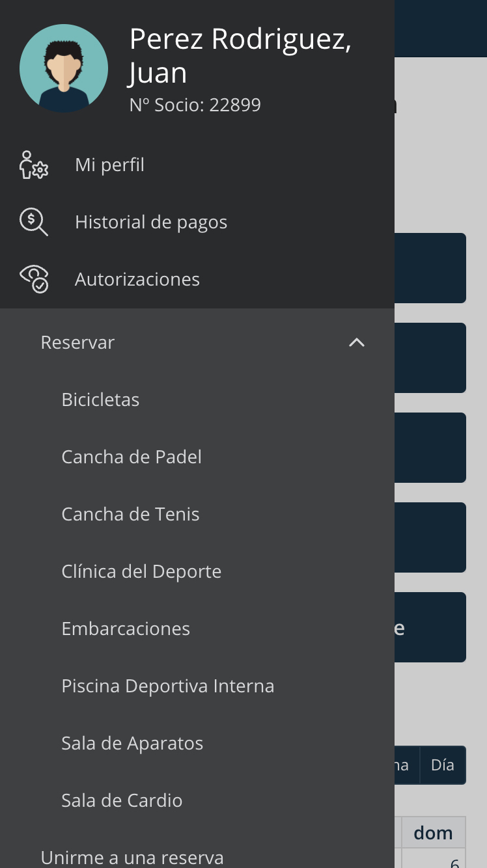Select Reservar menu heading

(77, 342)
